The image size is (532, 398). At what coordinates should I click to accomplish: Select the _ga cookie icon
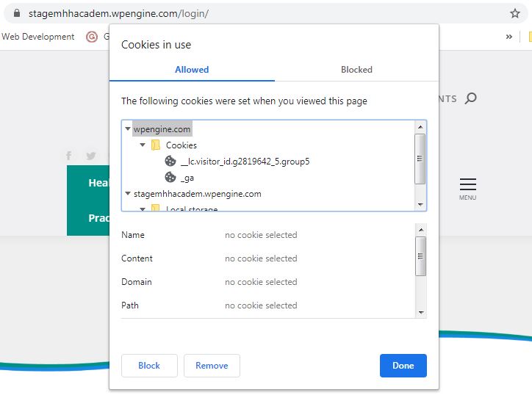coord(170,177)
